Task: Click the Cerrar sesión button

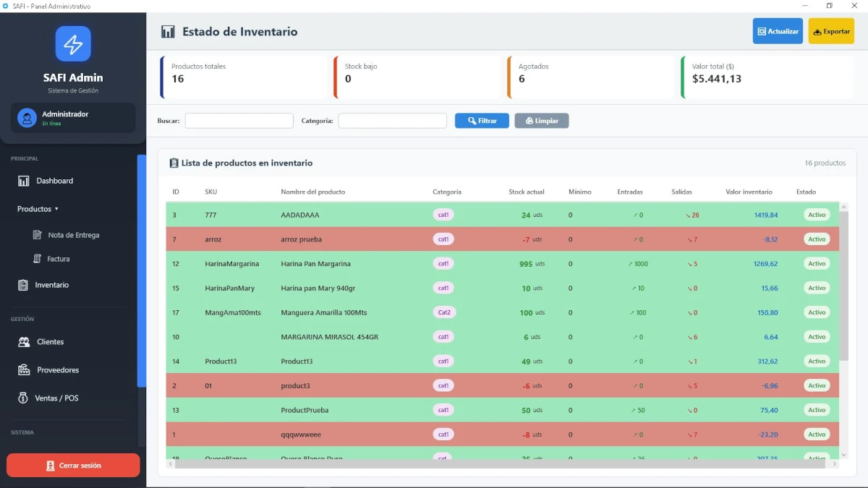Action: [x=73, y=465]
